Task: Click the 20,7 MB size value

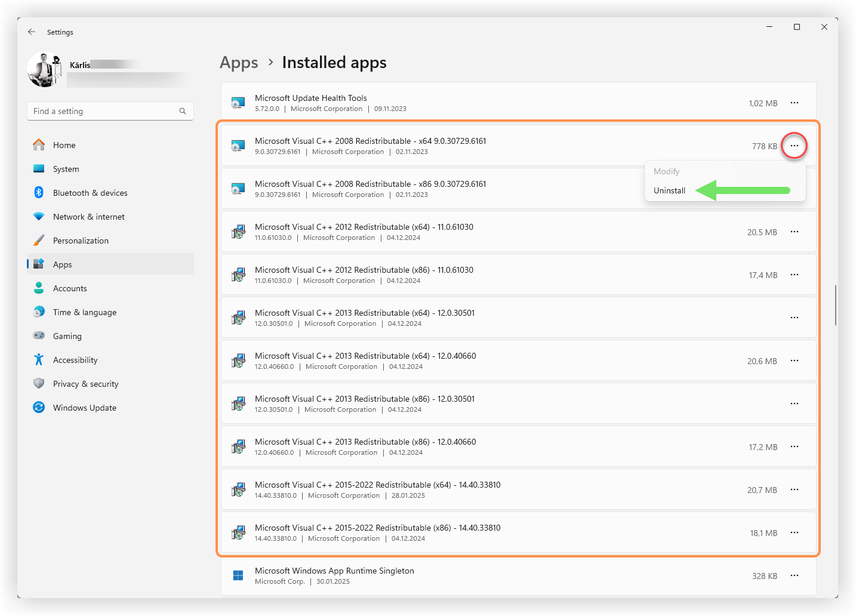Action: tap(762, 490)
